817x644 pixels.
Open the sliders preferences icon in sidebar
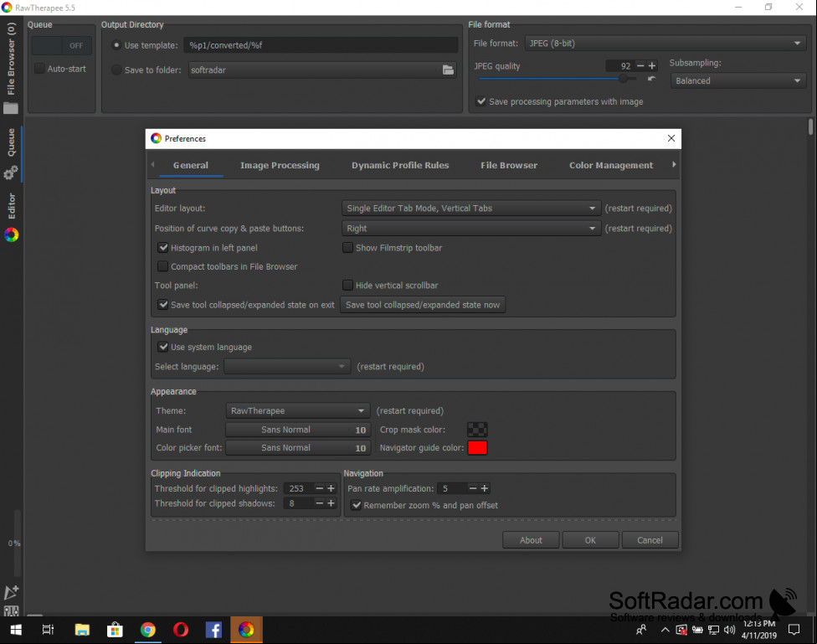[x=12, y=611]
